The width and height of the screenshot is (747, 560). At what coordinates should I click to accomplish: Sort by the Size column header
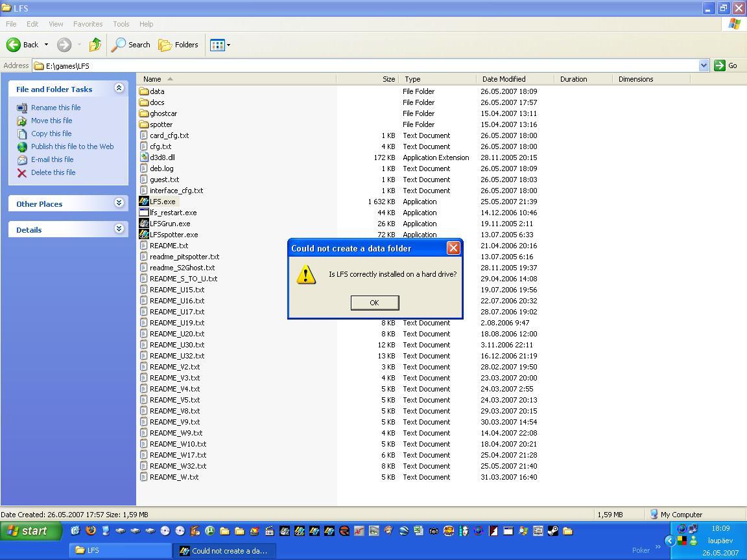(367, 79)
